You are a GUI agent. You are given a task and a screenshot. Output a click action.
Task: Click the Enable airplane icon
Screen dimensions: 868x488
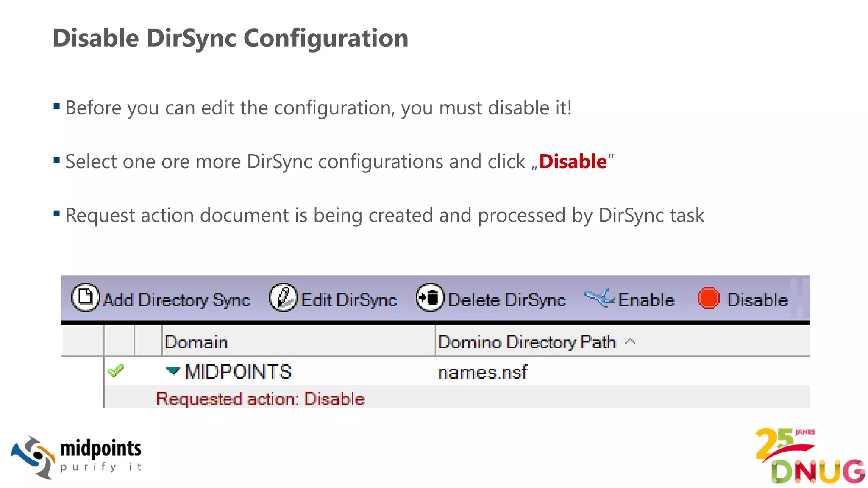[x=600, y=298]
